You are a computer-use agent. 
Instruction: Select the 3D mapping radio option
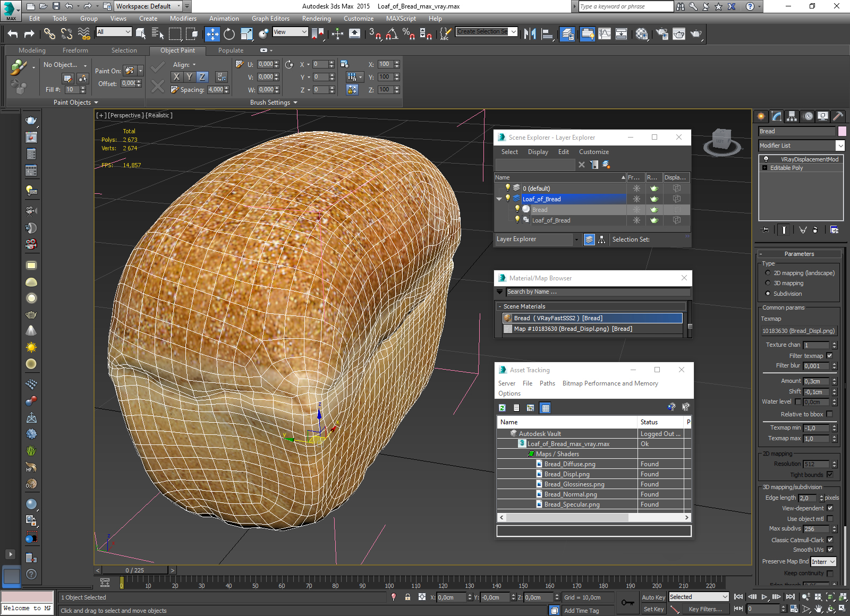pyautogui.click(x=768, y=283)
